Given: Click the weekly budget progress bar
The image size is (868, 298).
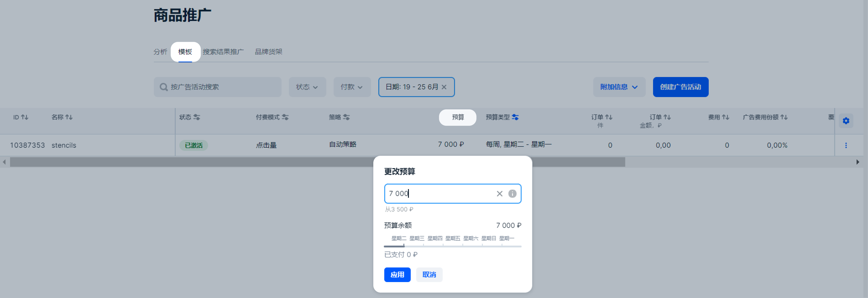Looking at the screenshot, I should click(x=452, y=247).
